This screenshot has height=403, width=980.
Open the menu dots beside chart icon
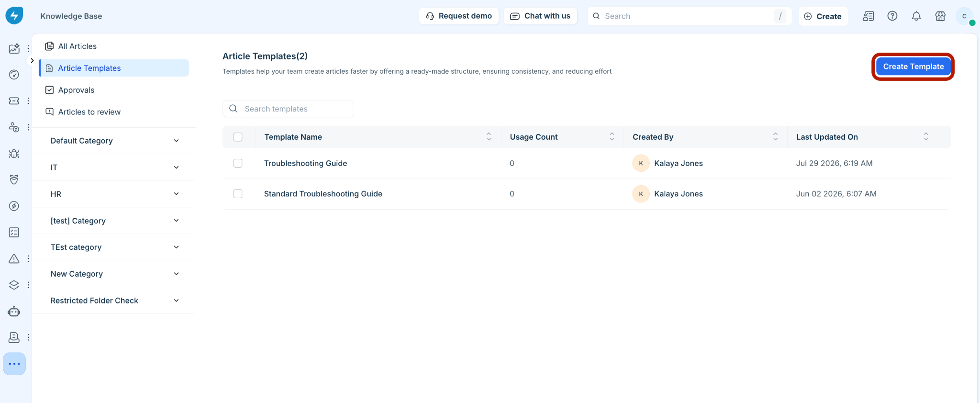[x=28, y=48]
